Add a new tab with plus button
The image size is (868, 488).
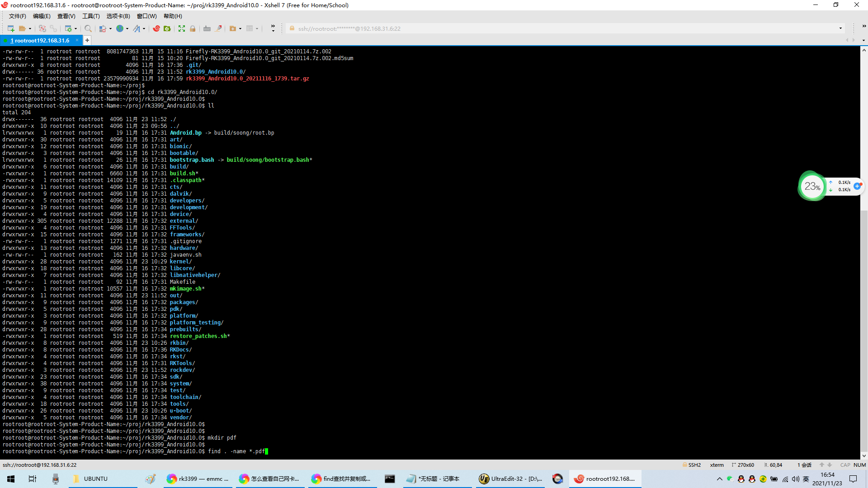click(87, 40)
